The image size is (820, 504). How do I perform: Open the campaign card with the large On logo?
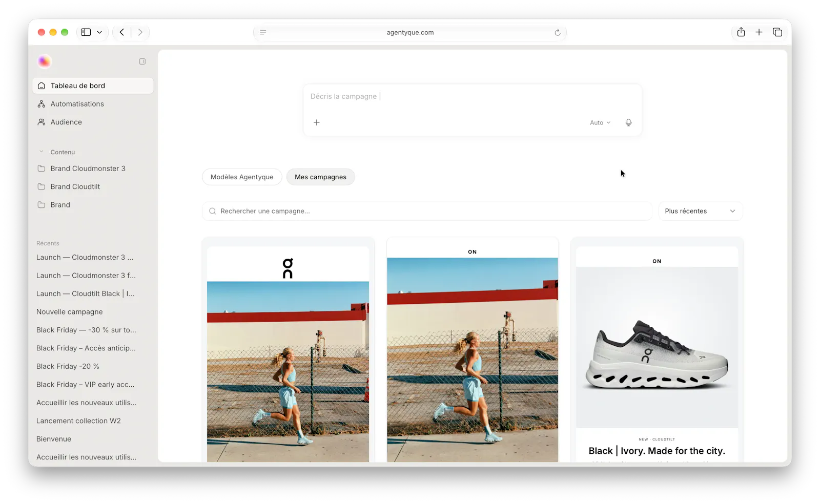click(288, 350)
